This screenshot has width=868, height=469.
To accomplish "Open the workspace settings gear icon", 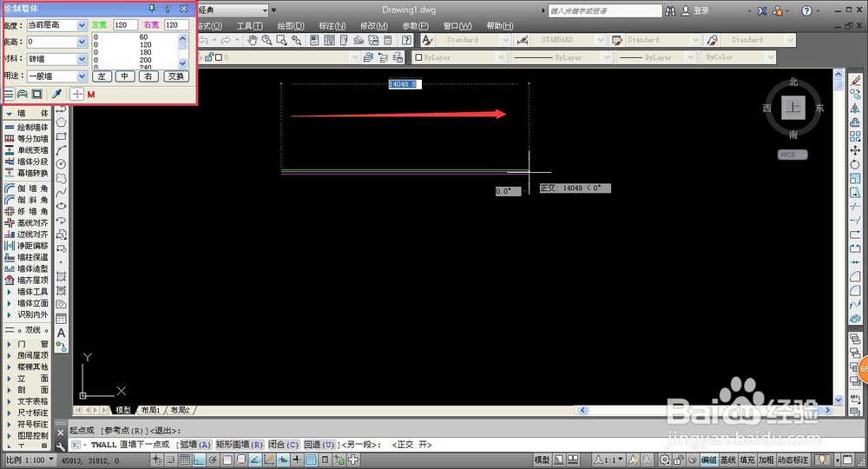I will coord(664,459).
